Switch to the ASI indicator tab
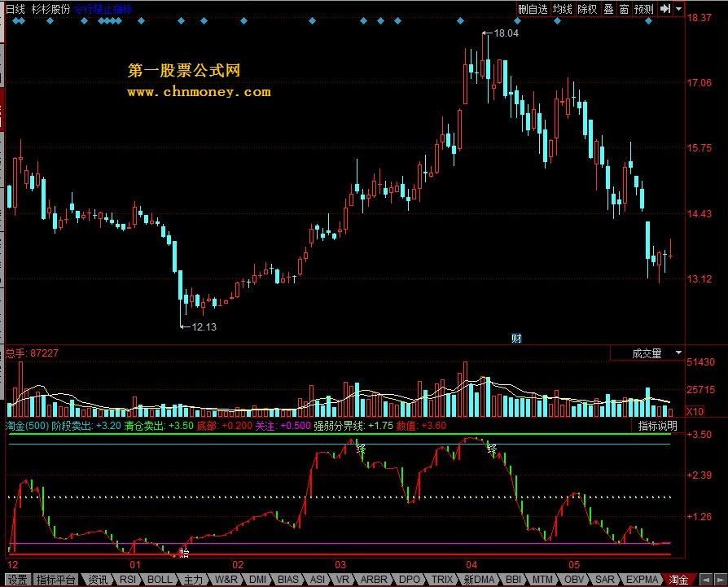 [318, 580]
